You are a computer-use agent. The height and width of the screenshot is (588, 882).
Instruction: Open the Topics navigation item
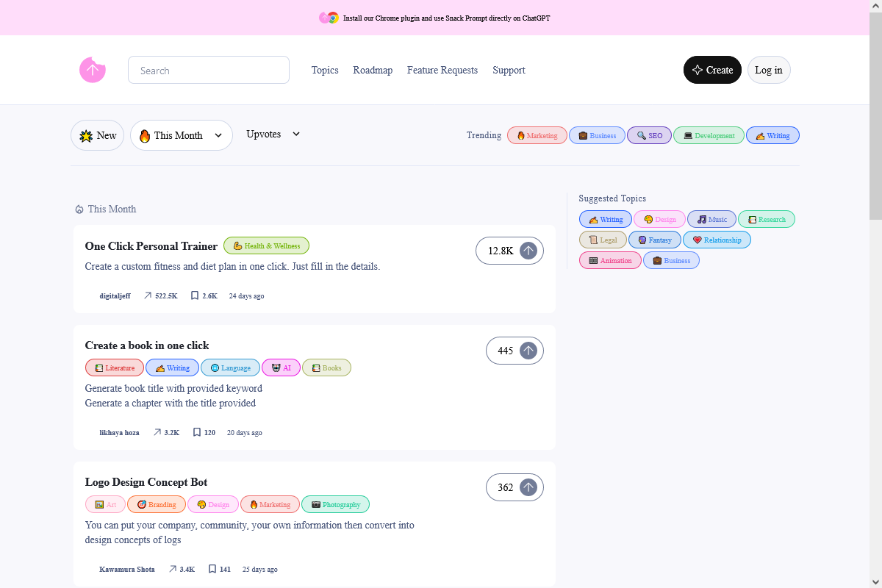click(x=325, y=70)
